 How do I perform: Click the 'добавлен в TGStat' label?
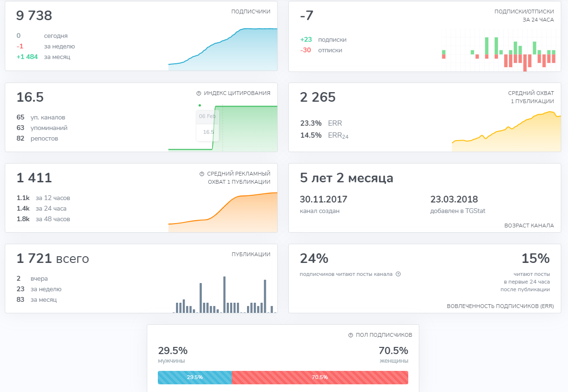pos(458,211)
